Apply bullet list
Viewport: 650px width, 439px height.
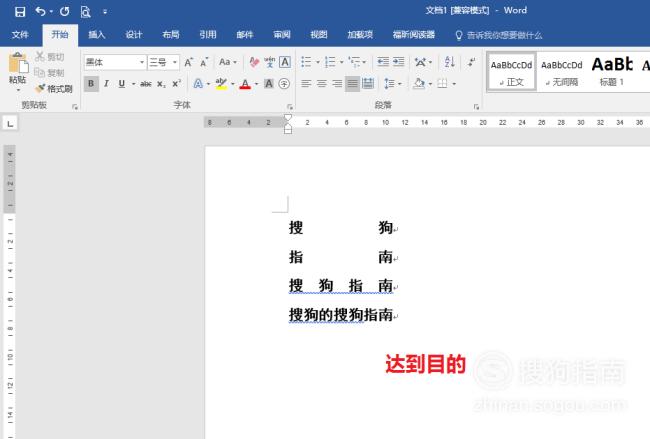point(306,62)
